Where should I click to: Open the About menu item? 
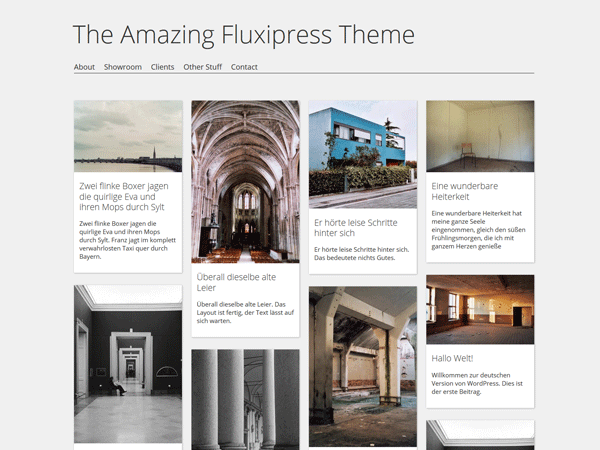84,67
